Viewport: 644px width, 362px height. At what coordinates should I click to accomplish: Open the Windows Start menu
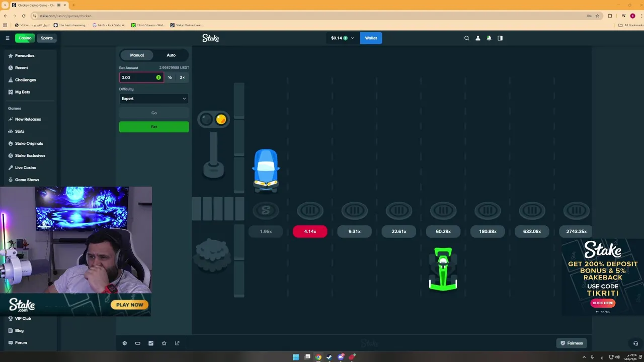[x=296, y=357]
